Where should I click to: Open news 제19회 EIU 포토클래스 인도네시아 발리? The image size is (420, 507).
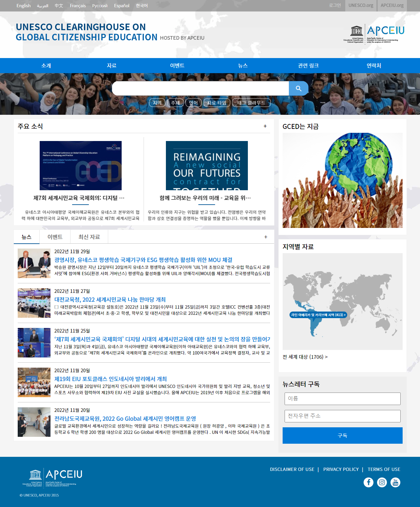(x=110, y=379)
